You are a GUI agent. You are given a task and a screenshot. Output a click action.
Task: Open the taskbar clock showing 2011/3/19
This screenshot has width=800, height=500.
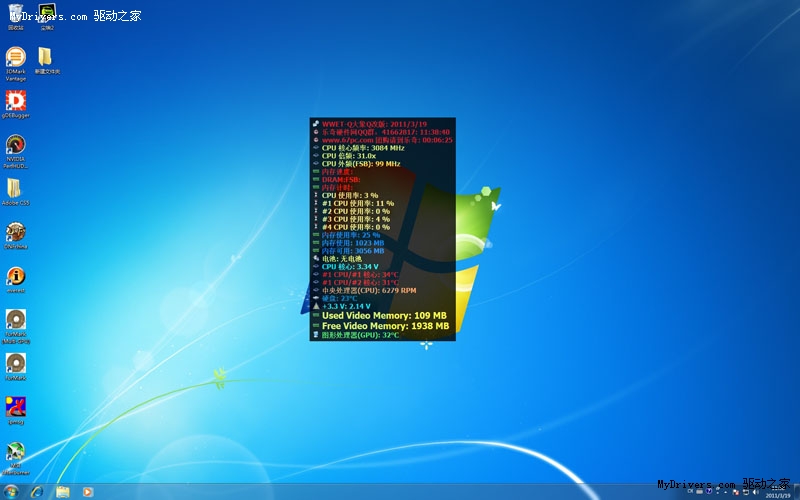point(778,492)
